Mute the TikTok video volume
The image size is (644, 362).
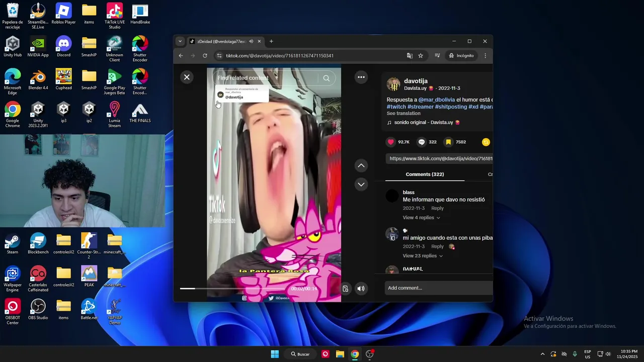coord(361,289)
